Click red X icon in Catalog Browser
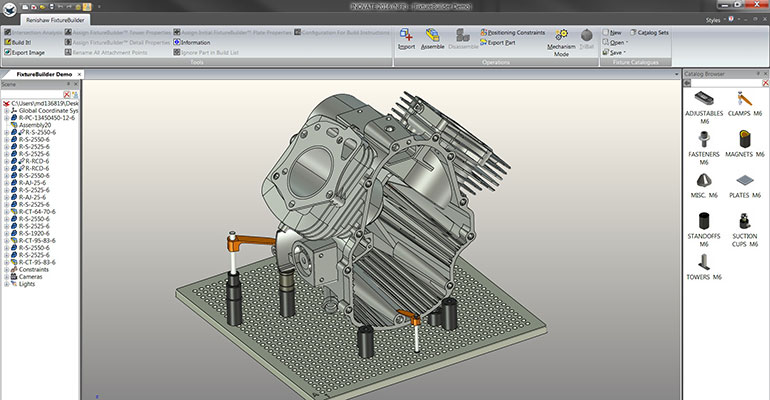Viewport: 770px width, 400px height. coord(765,83)
